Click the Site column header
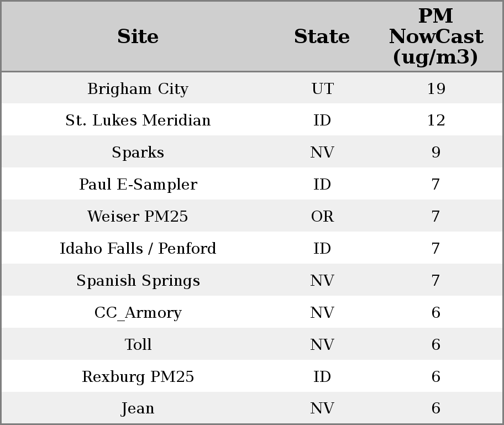The height and width of the screenshot is (425, 504). pos(138,37)
